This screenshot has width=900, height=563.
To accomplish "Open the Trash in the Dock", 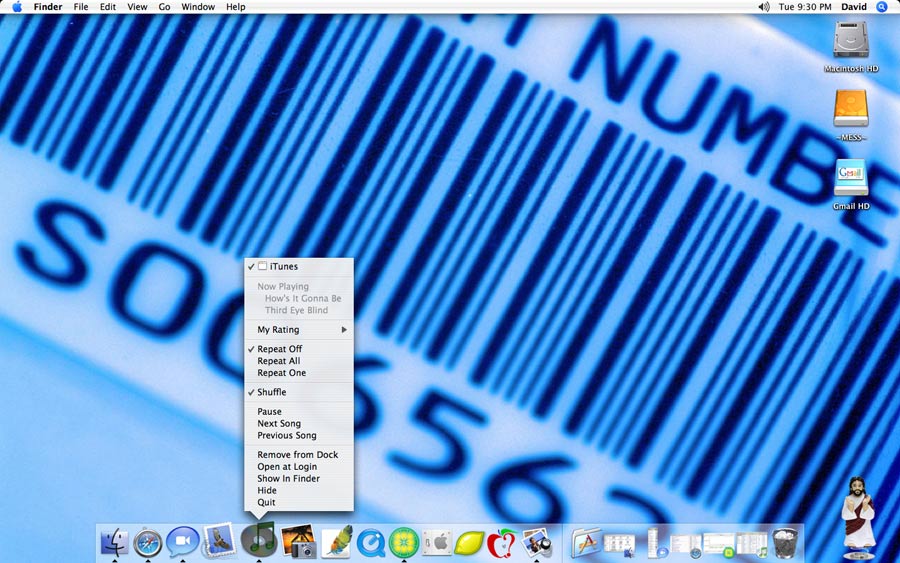I will click(785, 543).
